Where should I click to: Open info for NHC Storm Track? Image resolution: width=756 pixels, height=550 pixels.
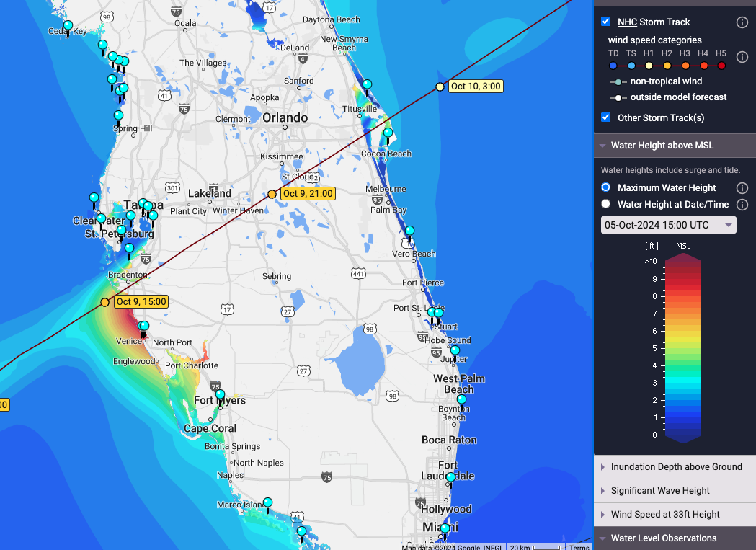tap(742, 22)
